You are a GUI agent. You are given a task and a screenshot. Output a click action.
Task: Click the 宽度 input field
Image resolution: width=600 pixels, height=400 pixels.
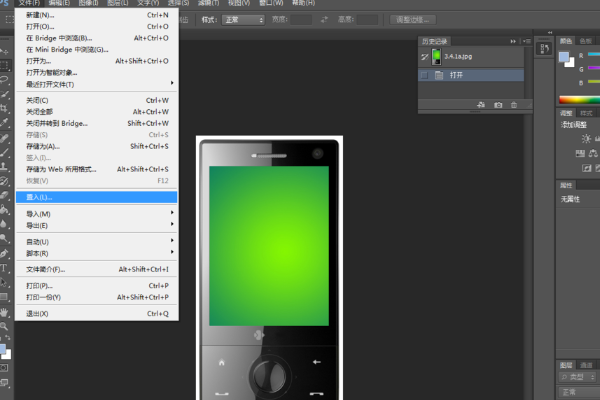coord(301,20)
